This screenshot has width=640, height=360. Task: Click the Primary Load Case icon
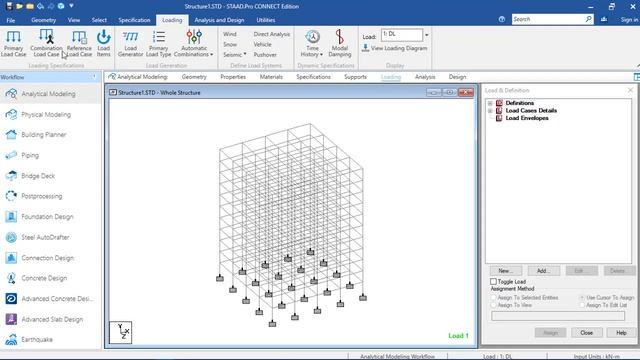tap(13, 43)
